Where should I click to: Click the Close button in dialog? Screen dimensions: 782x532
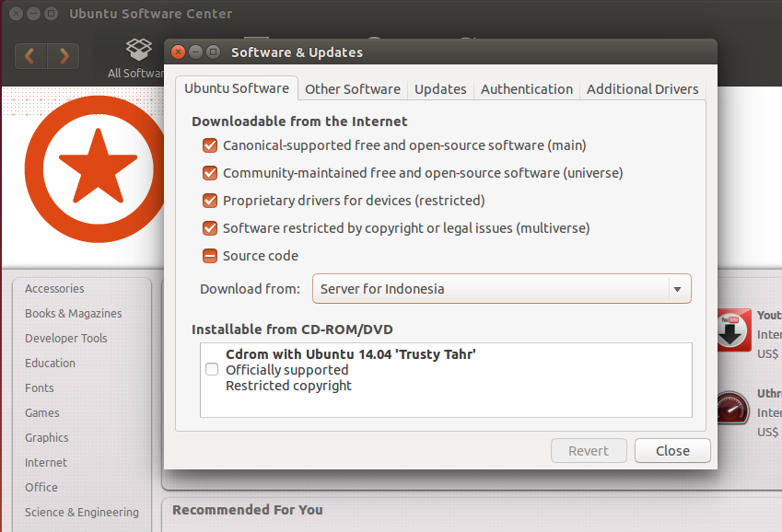(672, 451)
